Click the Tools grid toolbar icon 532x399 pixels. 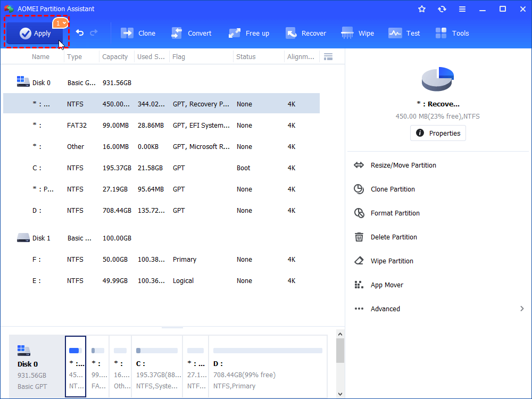click(x=441, y=33)
